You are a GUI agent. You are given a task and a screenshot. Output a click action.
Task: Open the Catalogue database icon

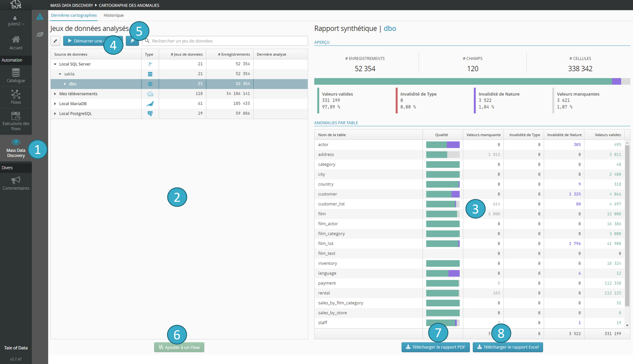click(x=16, y=73)
